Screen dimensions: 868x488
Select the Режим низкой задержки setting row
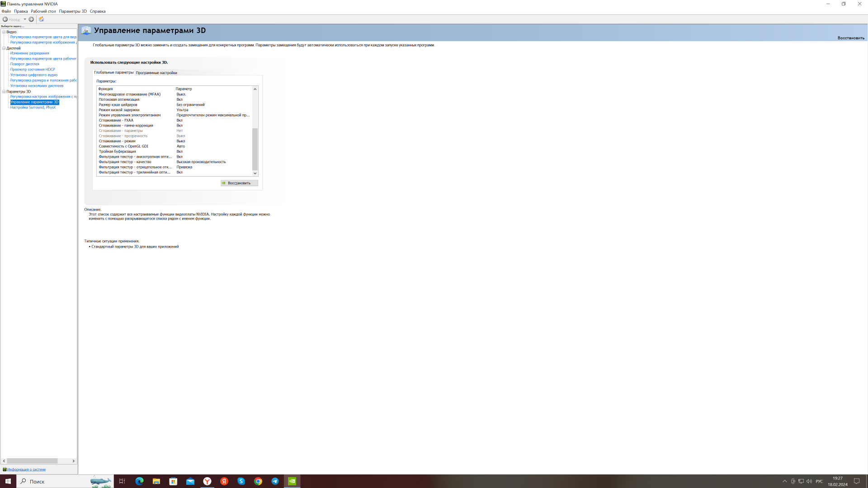[x=119, y=110]
